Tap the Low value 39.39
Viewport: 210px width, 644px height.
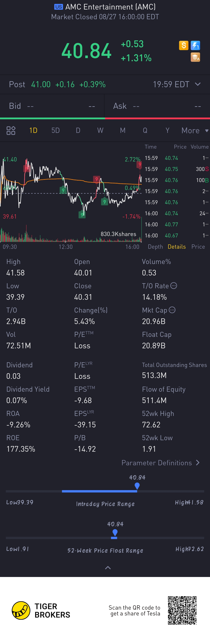pos(16,297)
